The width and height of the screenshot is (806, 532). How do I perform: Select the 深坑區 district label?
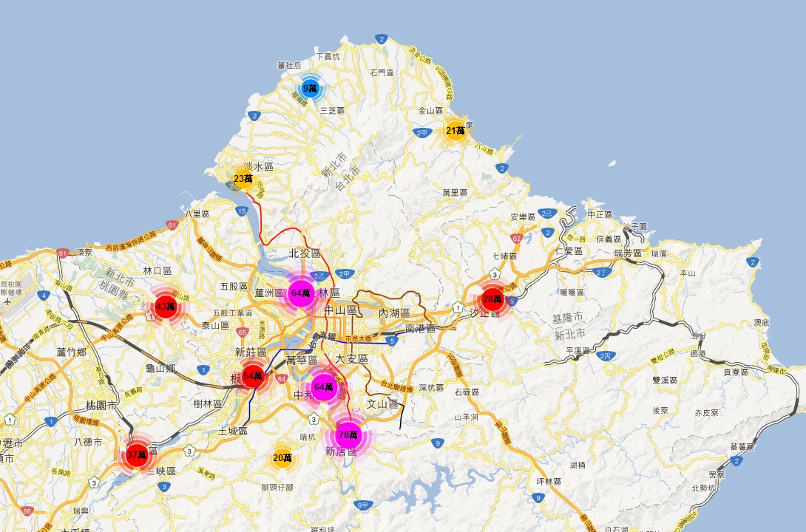click(430, 387)
